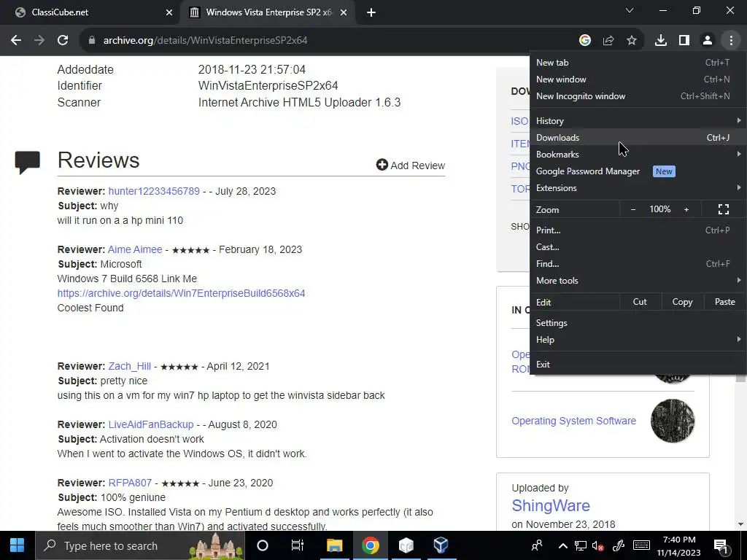Expand the Bookmarks submenu
The height and width of the screenshot is (560, 747).
(638, 155)
